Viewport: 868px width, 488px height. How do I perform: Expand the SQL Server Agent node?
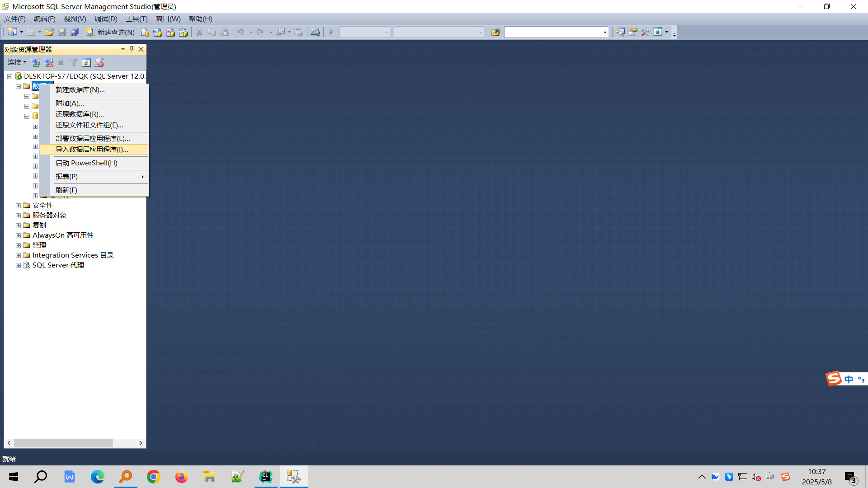tap(18, 265)
